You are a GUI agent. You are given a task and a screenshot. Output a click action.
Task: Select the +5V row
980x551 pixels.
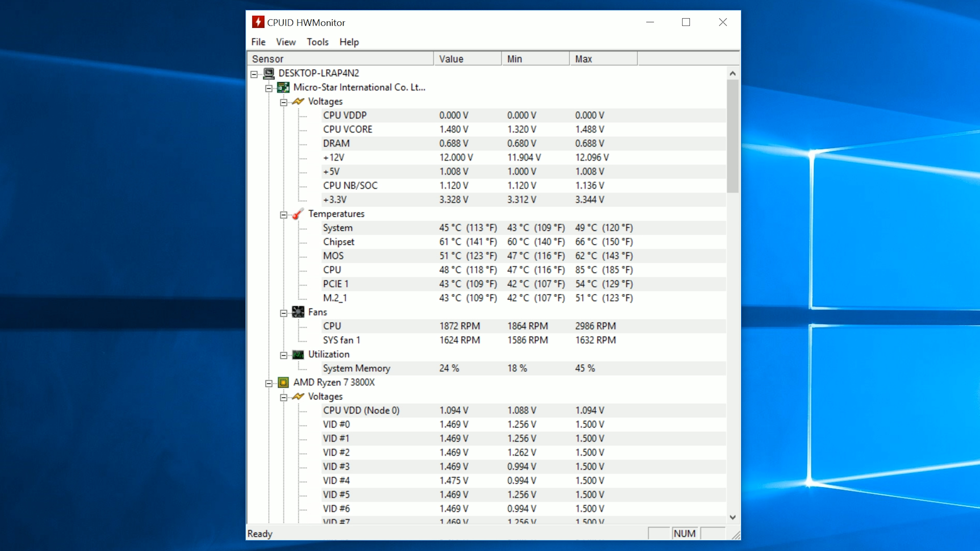523,171
